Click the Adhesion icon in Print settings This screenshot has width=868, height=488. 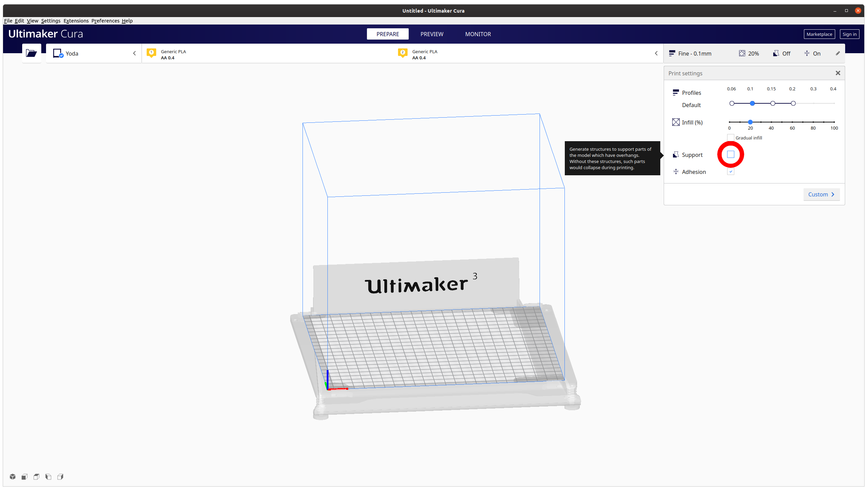point(676,172)
